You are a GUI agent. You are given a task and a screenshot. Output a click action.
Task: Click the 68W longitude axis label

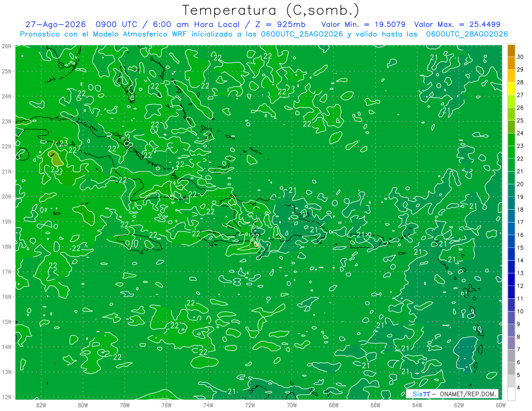334,405
